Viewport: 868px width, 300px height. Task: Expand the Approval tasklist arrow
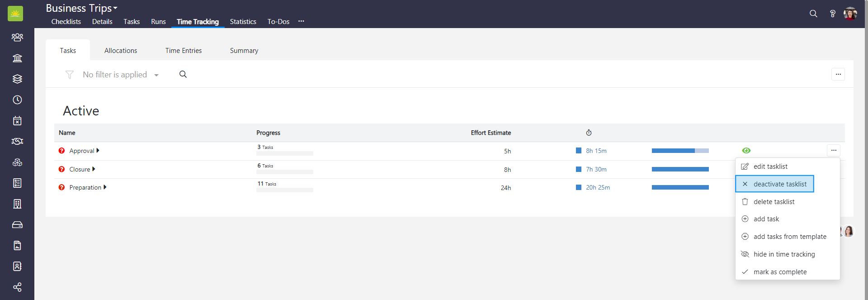tap(98, 151)
